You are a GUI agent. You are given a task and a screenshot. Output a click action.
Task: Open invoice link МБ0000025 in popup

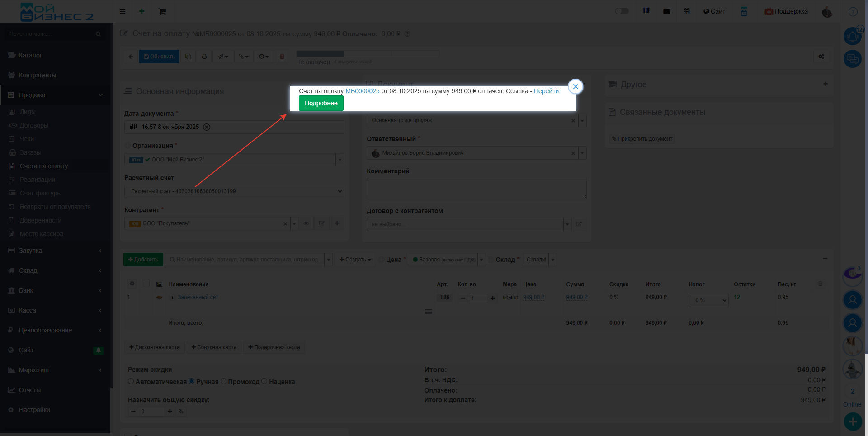(x=362, y=91)
